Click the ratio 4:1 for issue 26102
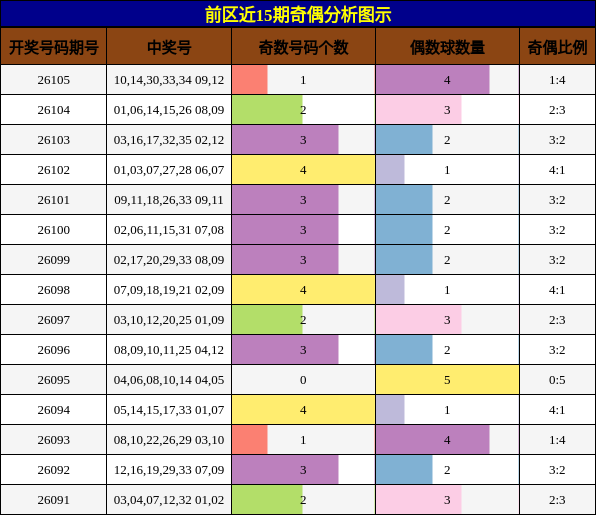The image size is (596, 515). click(x=557, y=170)
